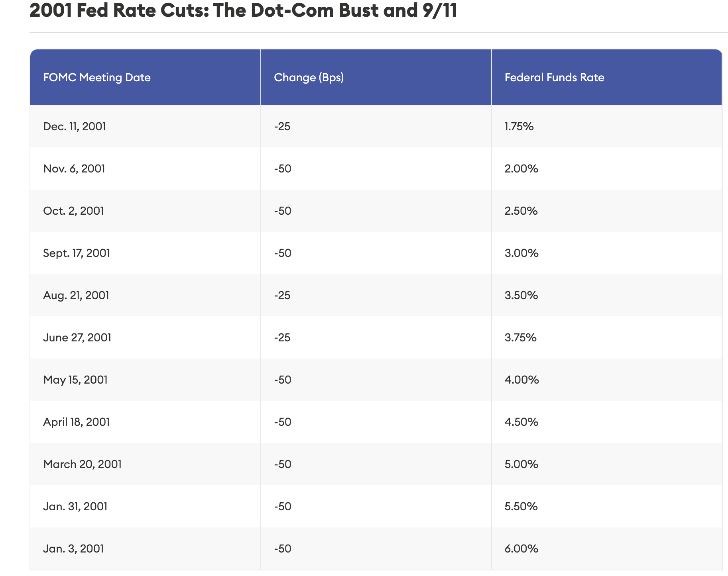This screenshot has height=576, width=728.
Task: Select the April 18, 2001 date cell
Action: (77, 422)
